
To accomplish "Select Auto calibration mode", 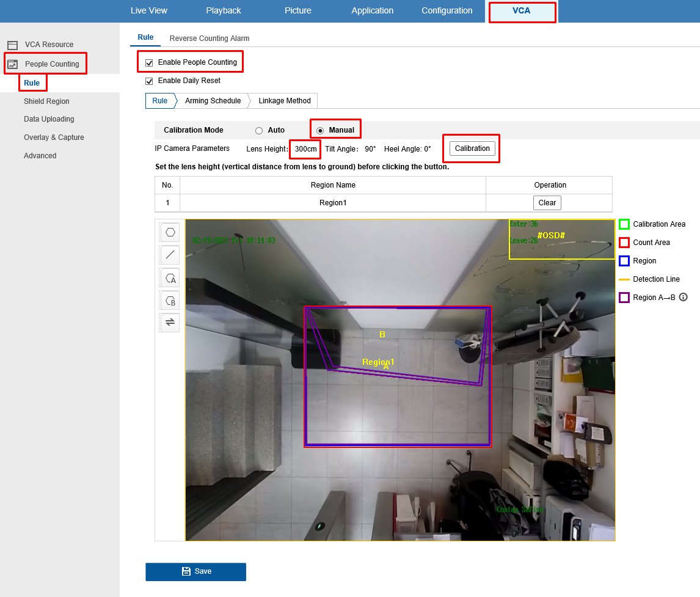I will point(259,131).
